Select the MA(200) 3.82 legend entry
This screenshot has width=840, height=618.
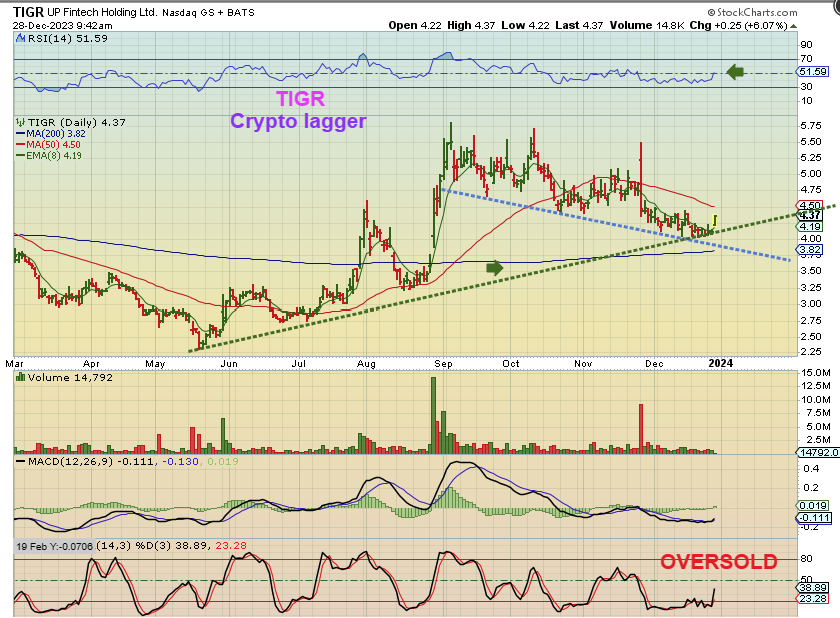coord(55,133)
